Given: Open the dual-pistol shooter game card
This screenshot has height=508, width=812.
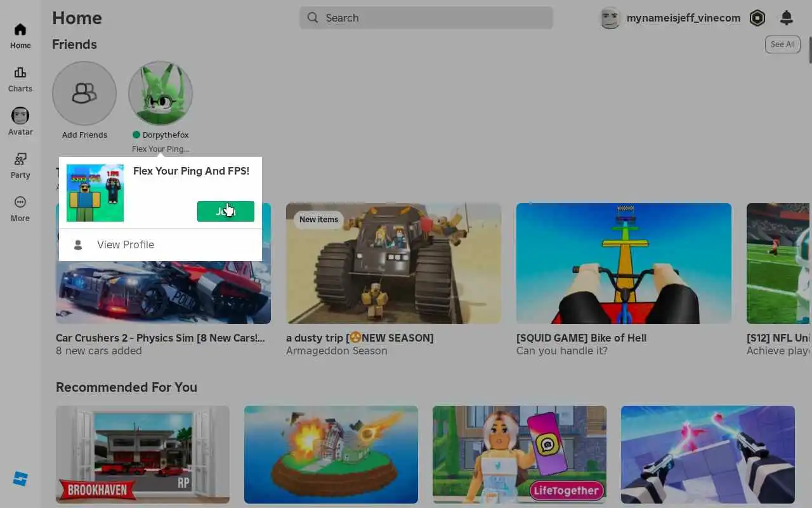Looking at the screenshot, I should click(x=708, y=455).
